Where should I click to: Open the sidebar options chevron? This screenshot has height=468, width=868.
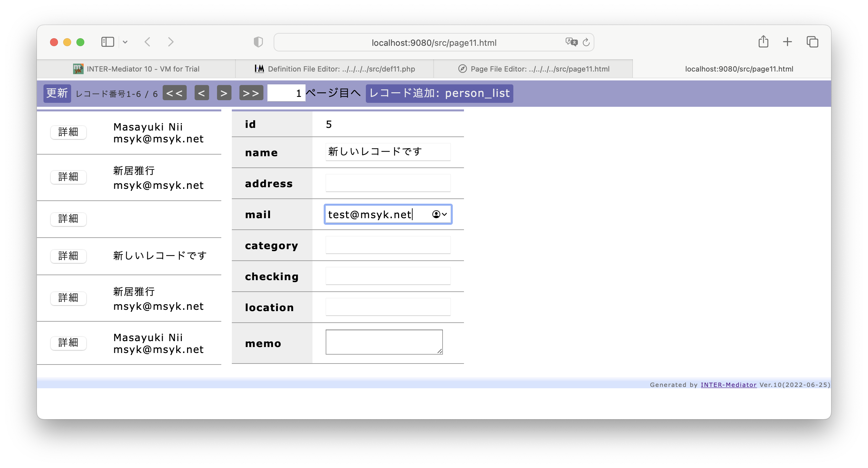(125, 42)
